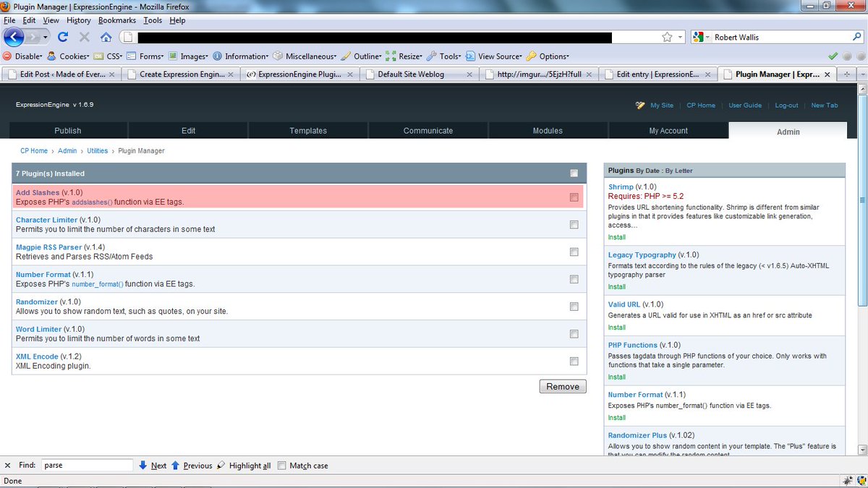868x488 pixels.
Task: Open the Firefox Bookmarks menu
Action: pyautogui.click(x=118, y=20)
